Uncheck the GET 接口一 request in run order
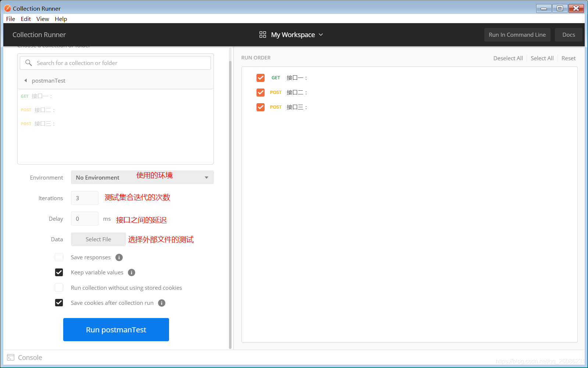Viewport: 588px width, 368px height. point(261,77)
